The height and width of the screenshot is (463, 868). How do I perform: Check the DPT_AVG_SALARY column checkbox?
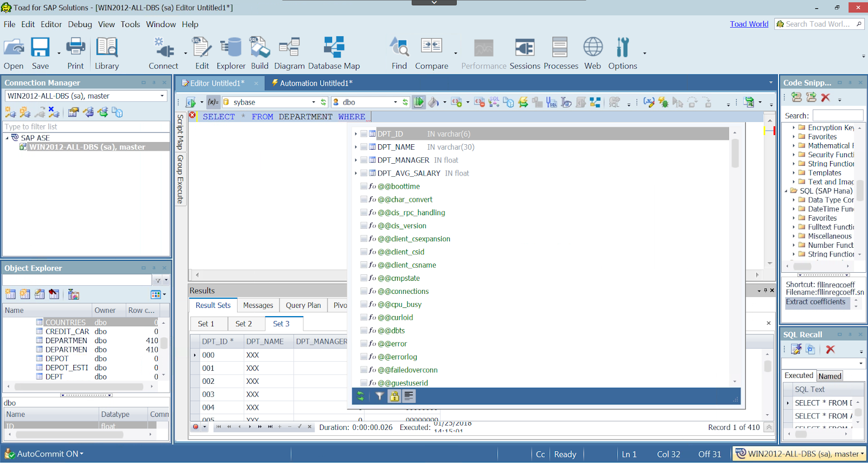pos(363,173)
